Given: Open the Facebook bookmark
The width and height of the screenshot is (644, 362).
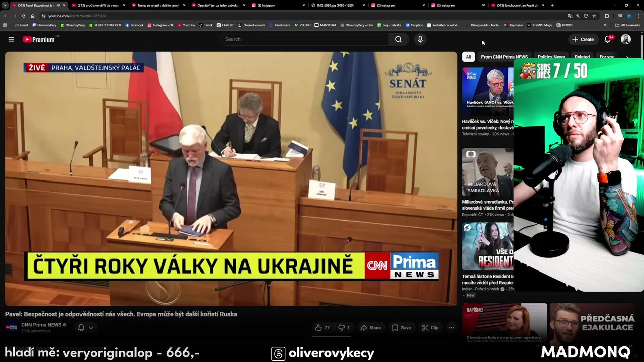Looking at the screenshot, I should [134, 25].
